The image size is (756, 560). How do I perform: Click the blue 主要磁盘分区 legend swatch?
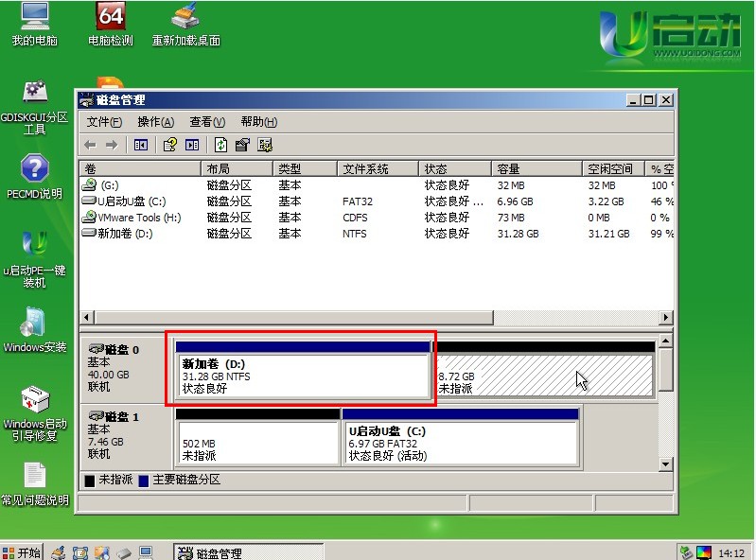(x=143, y=481)
